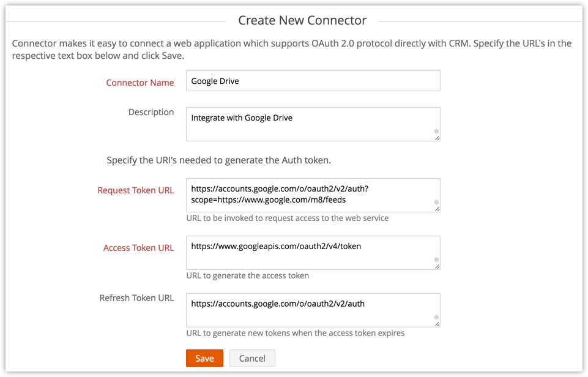Click into the Refresh Token URL field
Viewport: 588px width, 377px height.
[313, 310]
